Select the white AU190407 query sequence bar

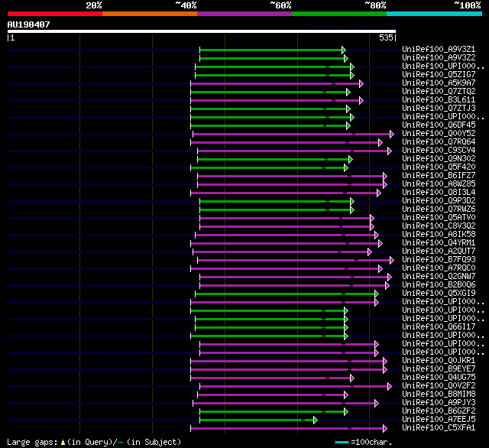202,31
